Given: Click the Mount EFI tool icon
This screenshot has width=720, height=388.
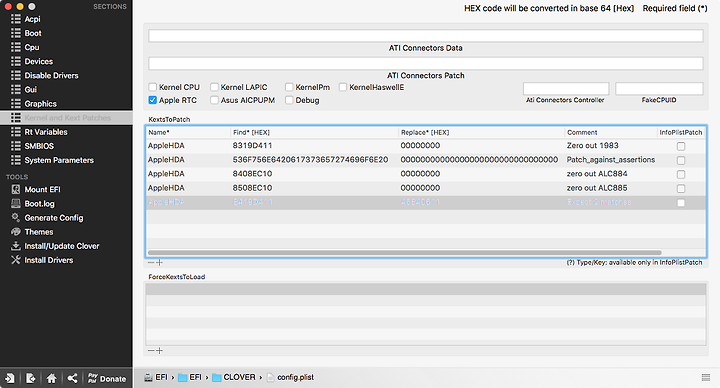Looking at the screenshot, I should click(x=16, y=189).
